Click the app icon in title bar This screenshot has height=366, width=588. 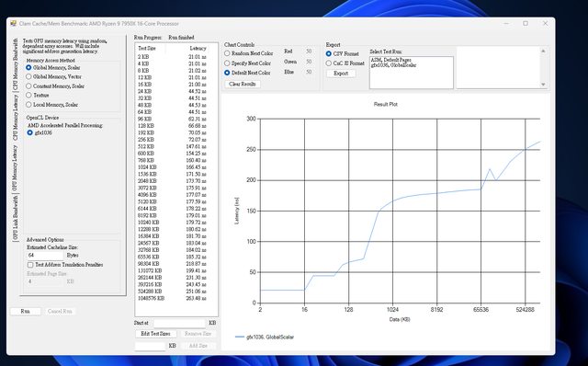point(14,23)
